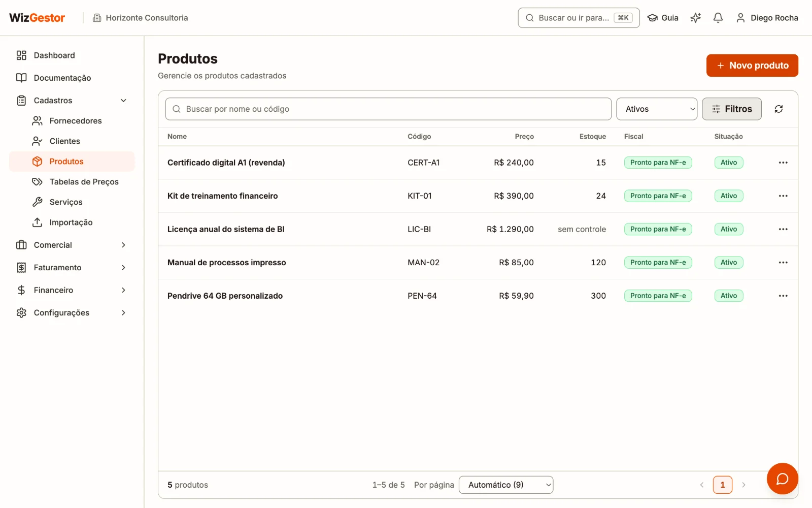Viewport: 812px width, 508px height.
Task: Click the Serviços wrench icon
Action: coord(37,202)
